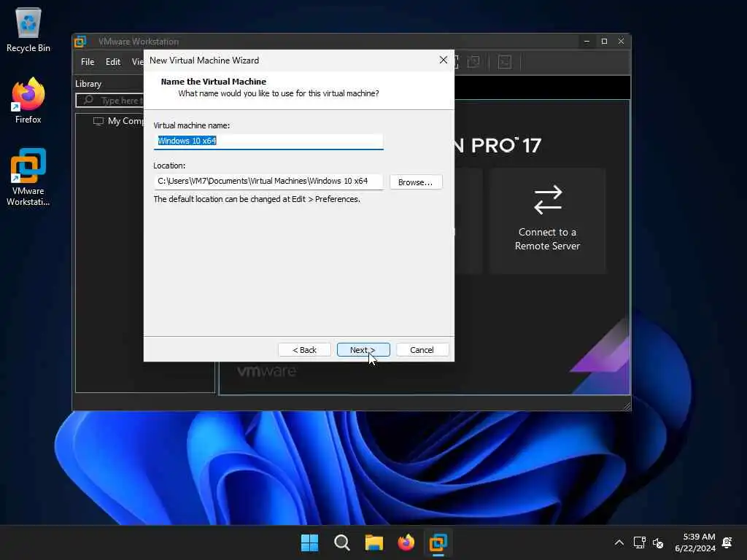Viewport: 747px width, 560px height.
Task: Maximize the VMware Workstation window
Action: click(604, 42)
